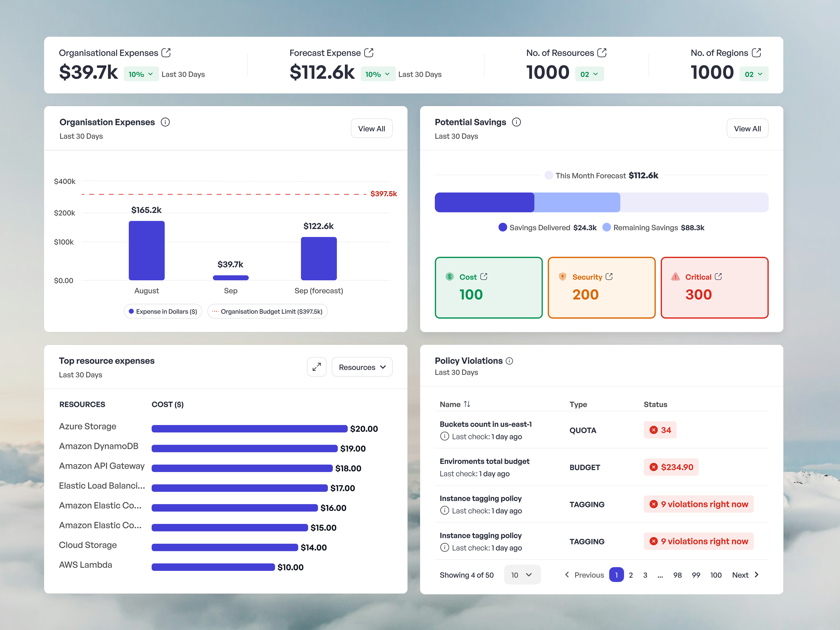Click the Savings Delivered progress segment
Screen dimensions: 840x630
pyautogui.click(x=485, y=202)
